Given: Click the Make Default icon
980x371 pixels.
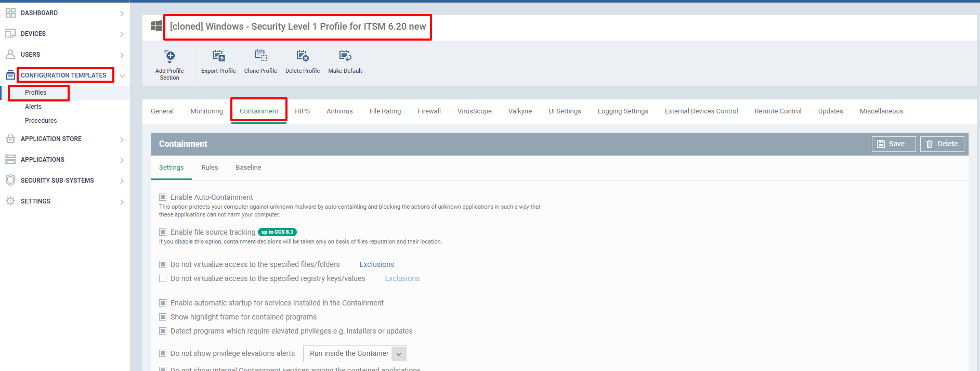Looking at the screenshot, I should coord(345,56).
